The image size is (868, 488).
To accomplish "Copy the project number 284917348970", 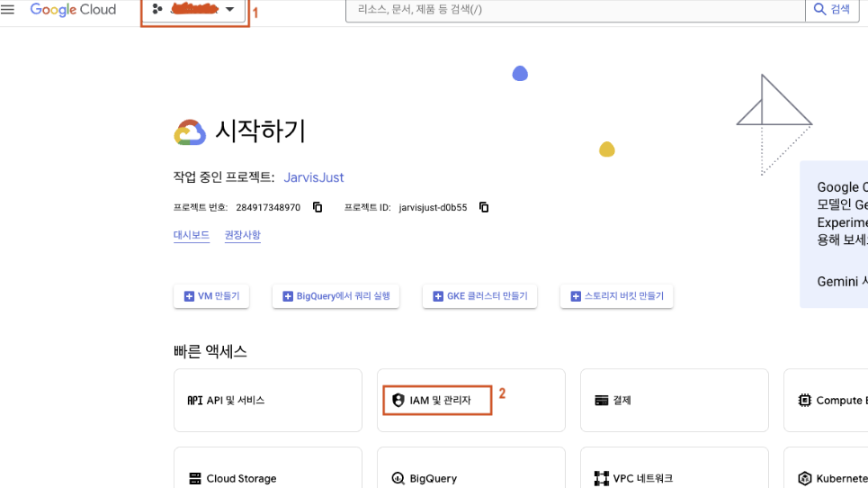I will coord(318,207).
